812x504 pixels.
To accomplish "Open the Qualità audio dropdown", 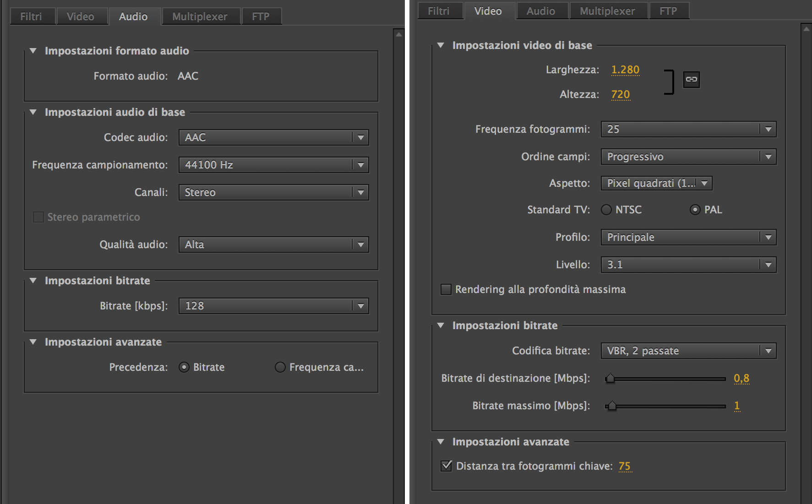I will 273,244.
